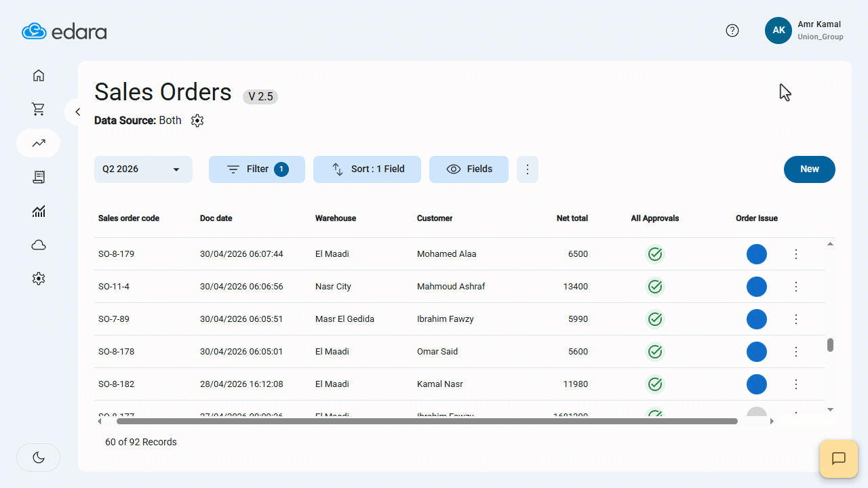This screenshot has height=488, width=868.
Task: Open the AK user avatar menu
Action: click(778, 30)
